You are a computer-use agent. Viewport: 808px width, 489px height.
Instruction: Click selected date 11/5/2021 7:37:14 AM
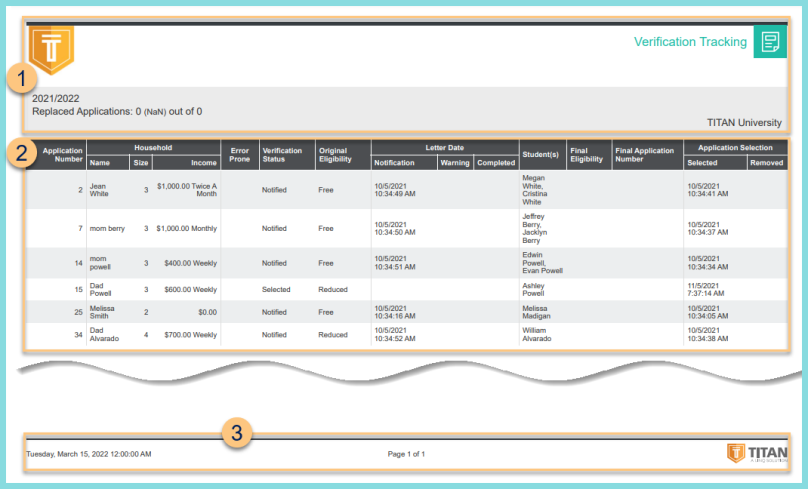[x=705, y=290]
